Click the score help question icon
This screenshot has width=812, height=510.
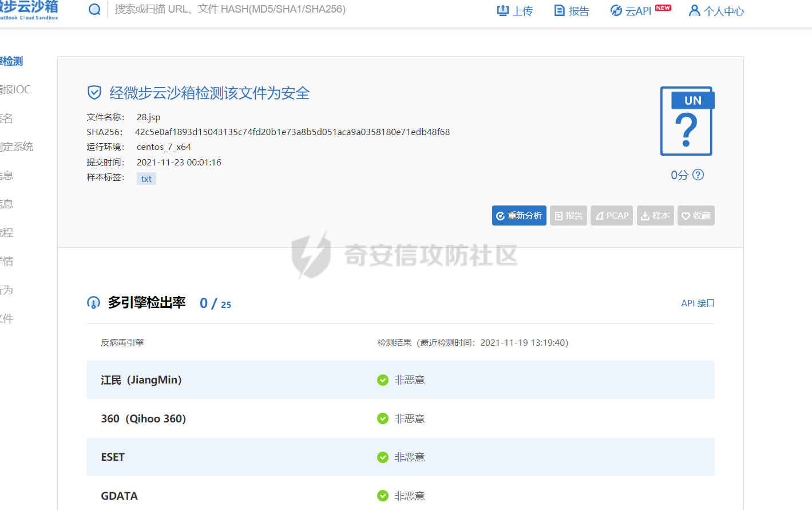click(x=698, y=175)
